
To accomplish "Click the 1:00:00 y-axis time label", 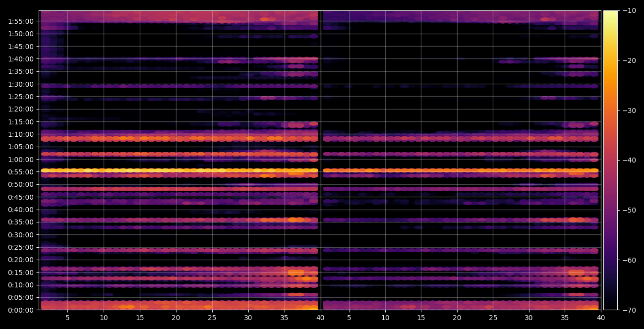I will pos(21,160).
